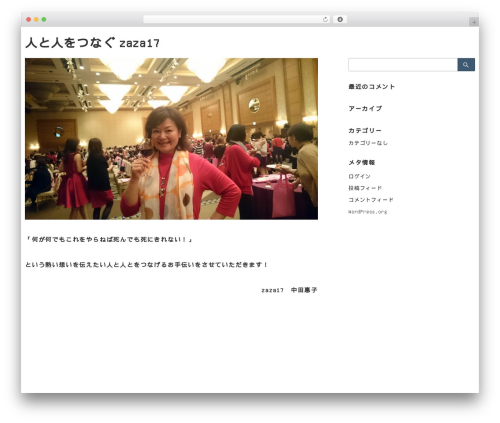Minimize the window with the yellow dot
This screenshot has width=500, height=423.
[36, 20]
